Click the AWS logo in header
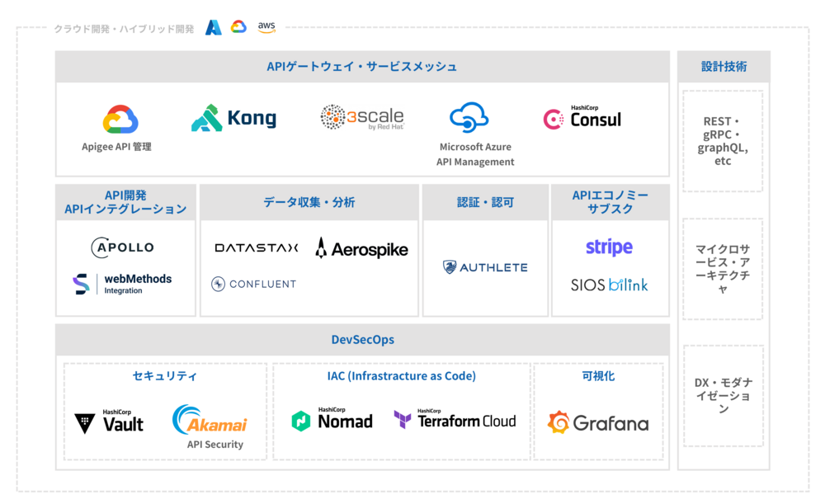825x504 pixels. pos(266,27)
